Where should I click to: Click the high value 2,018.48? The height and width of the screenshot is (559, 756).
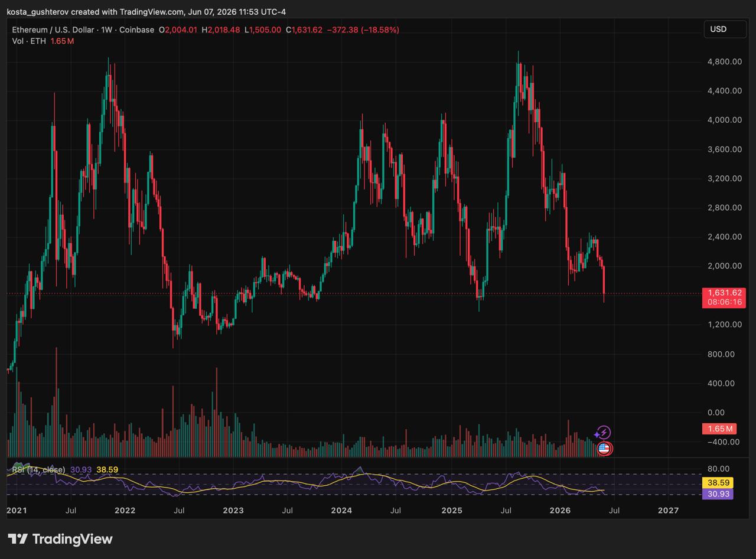point(223,30)
